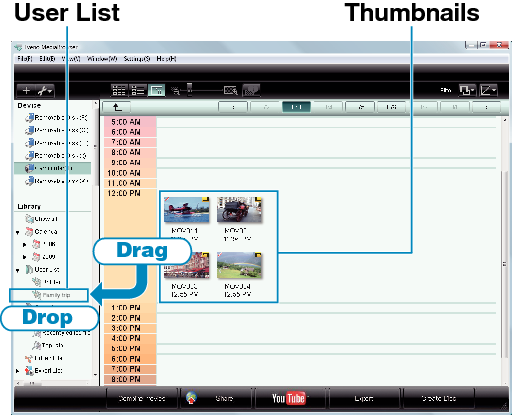
Task: Click the YouTube upload button
Action: (x=289, y=398)
